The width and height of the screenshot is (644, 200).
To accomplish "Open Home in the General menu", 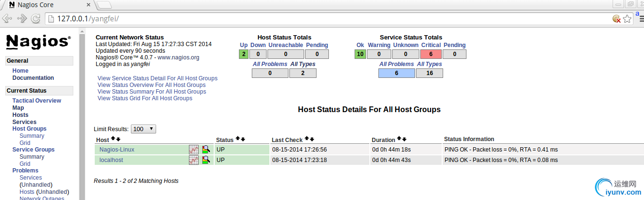I will coord(20,71).
